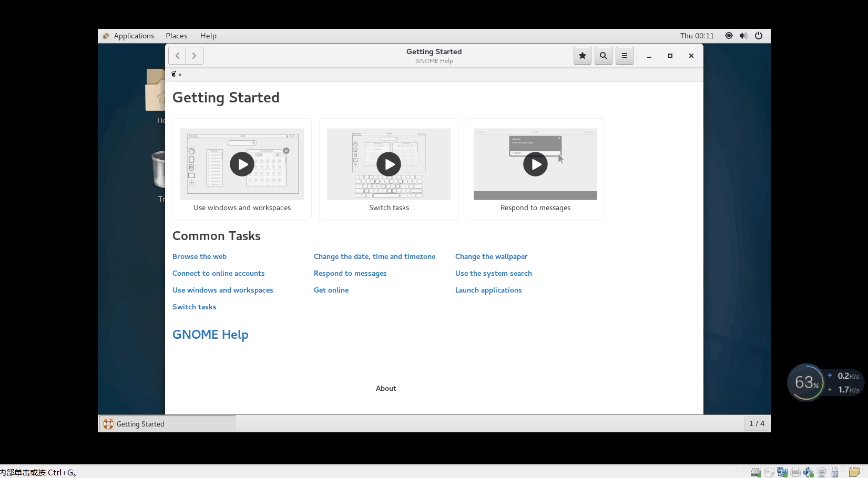The width and height of the screenshot is (868, 478).
Task: Click the accessibility icon in top bar
Action: (729, 36)
